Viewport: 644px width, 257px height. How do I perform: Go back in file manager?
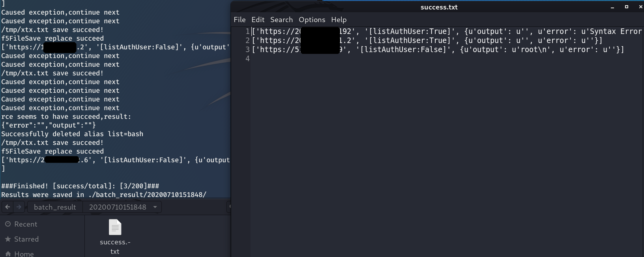7,207
